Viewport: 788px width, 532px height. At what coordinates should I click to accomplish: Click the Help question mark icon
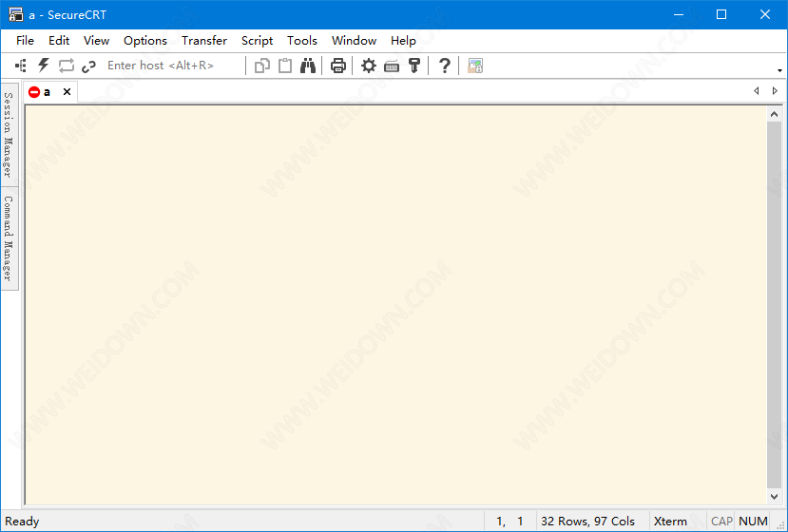pos(444,66)
